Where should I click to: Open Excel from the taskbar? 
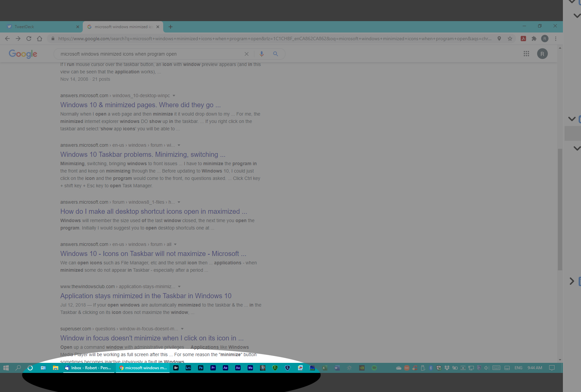point(325,368)
